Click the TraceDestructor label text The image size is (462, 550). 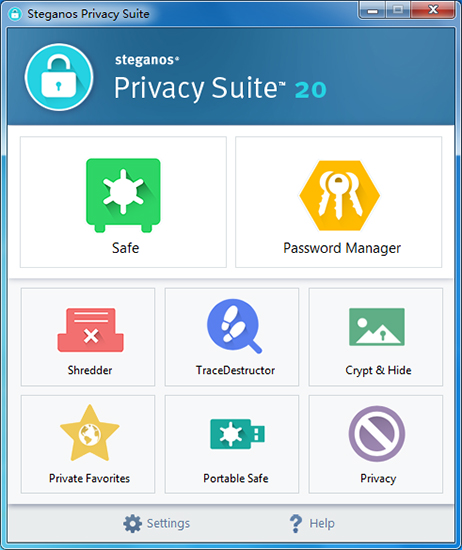[235, 370]
